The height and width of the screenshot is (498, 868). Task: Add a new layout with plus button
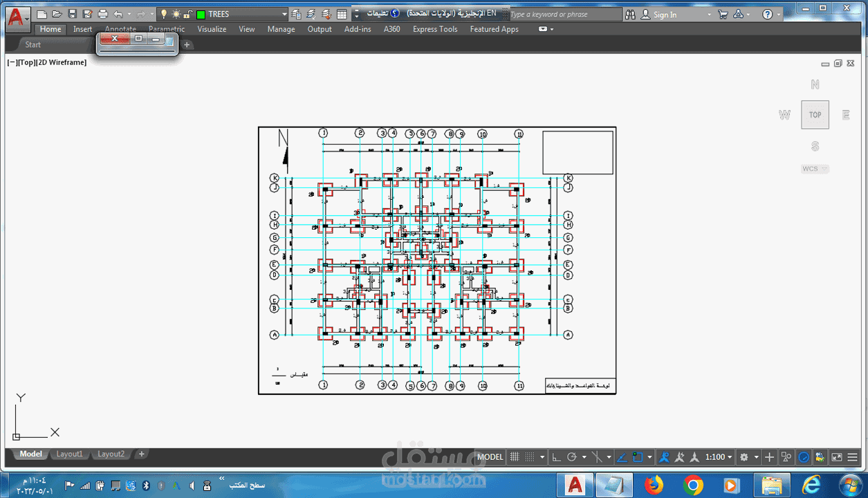coord(141,454)
